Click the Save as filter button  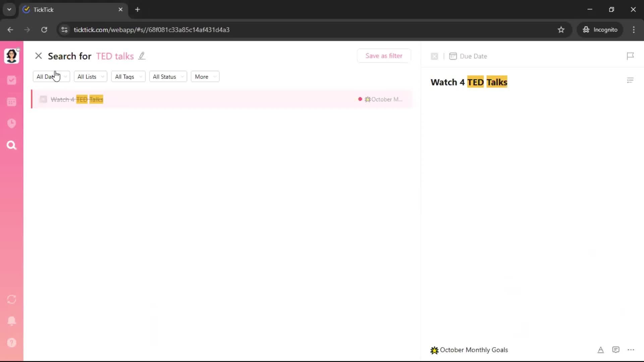[384, 56]
